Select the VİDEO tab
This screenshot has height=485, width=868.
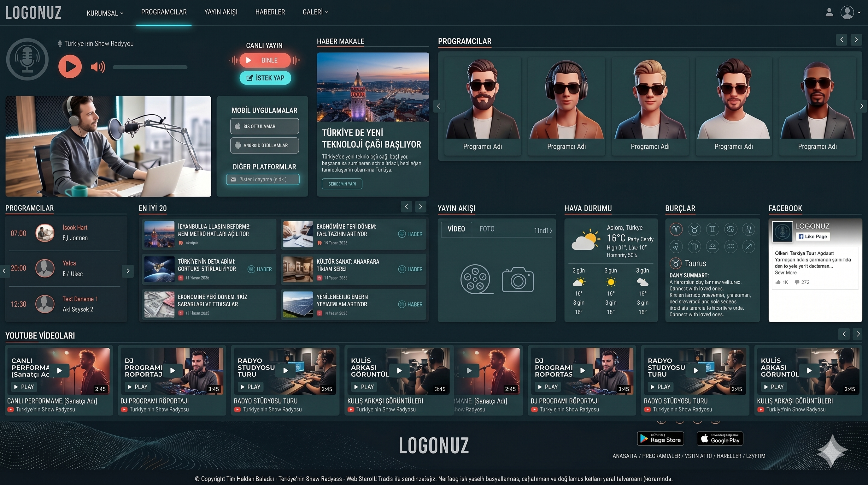click(456, 229)
